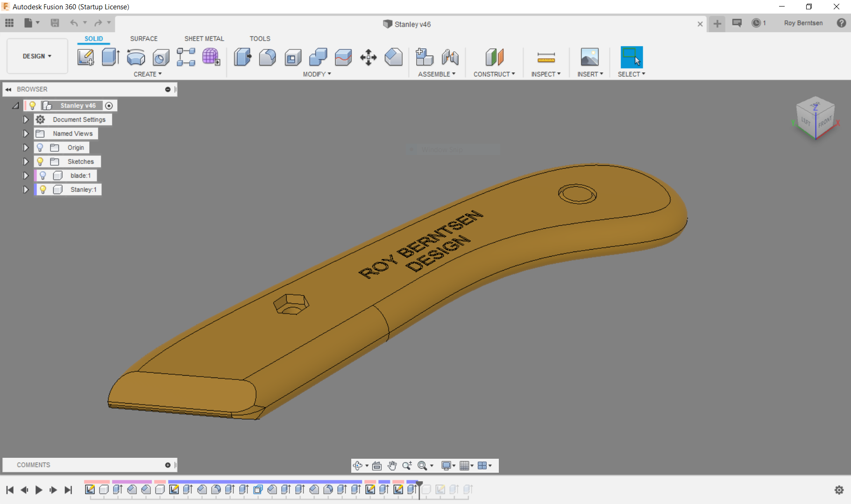Toggle visibility of the Origin folder
Image resolution: width=851 pixels, height=504 pixels.
tap(40, 147)
